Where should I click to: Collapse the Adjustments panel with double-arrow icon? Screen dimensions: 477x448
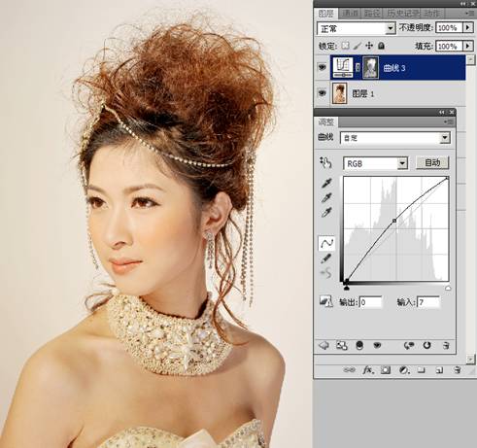click(x=442, y=112)
